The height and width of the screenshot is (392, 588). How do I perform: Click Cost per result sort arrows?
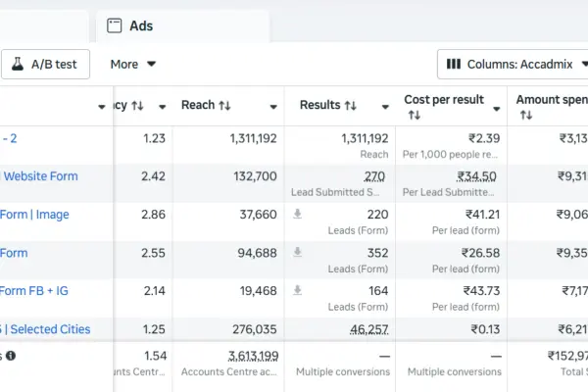click(x=414, y=116)
